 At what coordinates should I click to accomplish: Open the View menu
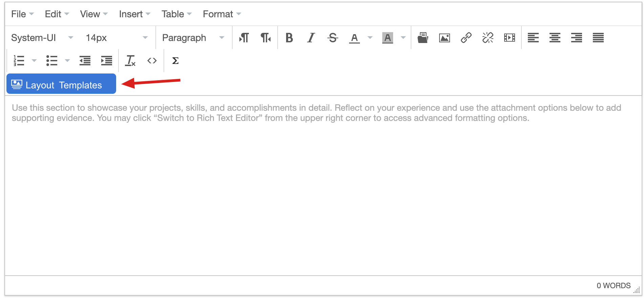(x=94, y=14)
